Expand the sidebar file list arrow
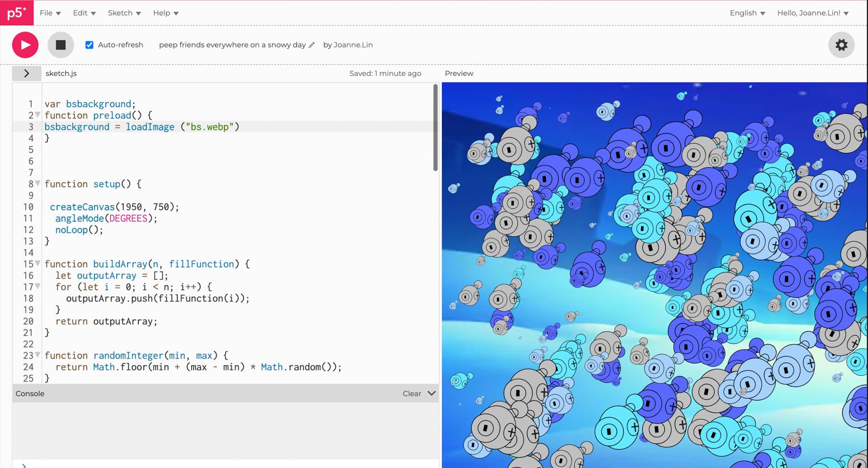Image resolution: width=868 pixels, height=468 pixels. coord(26,73)
